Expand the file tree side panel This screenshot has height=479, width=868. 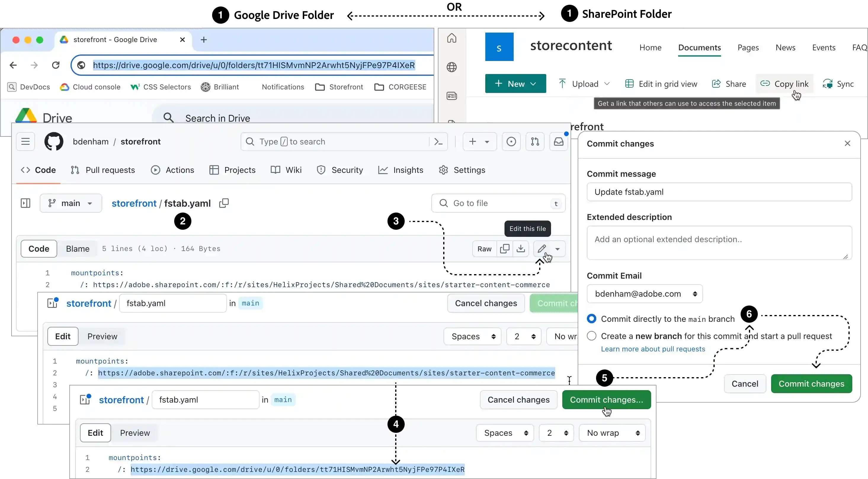(25, 203)
